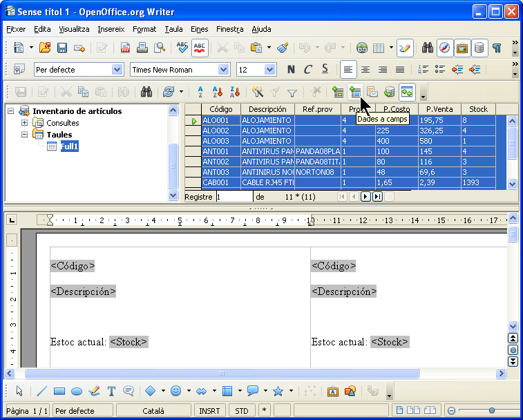Toggle INSRT insert mode in status bar
This screenshot has width=523, height=420.
[x=209, y=410]
